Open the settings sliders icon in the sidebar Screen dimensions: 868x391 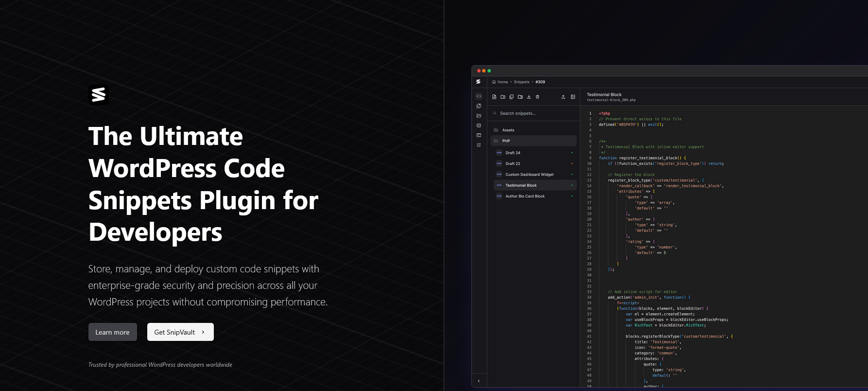click(479, 145)
